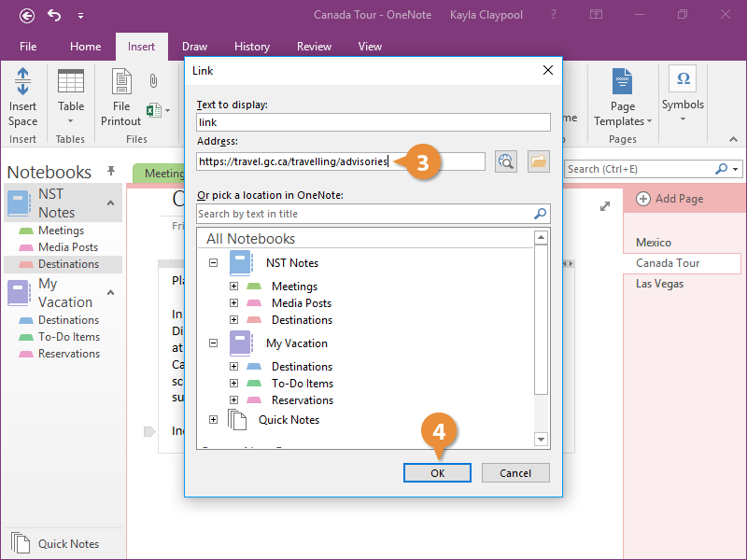Cancel the Link dialog
Image resolution: width=747 pixels, height=560 pixels.
(x=515, y=473)
